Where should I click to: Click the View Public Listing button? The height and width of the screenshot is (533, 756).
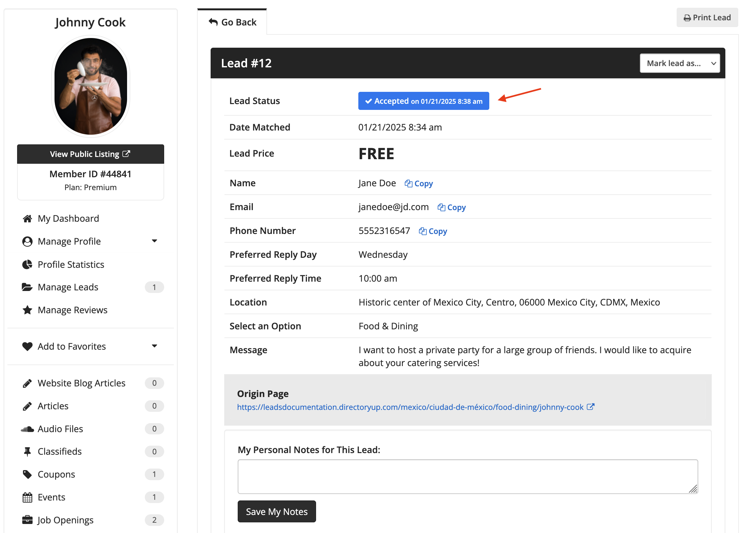pos(90,154)
